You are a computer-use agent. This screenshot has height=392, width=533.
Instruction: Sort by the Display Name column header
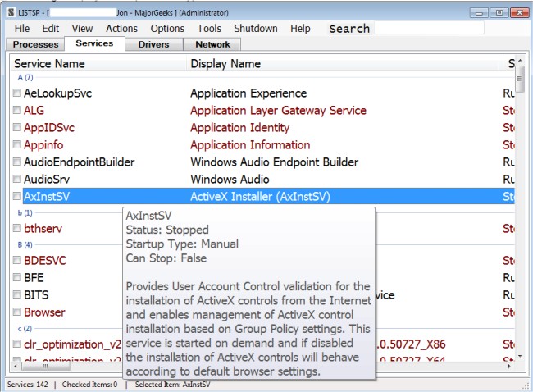225,63
